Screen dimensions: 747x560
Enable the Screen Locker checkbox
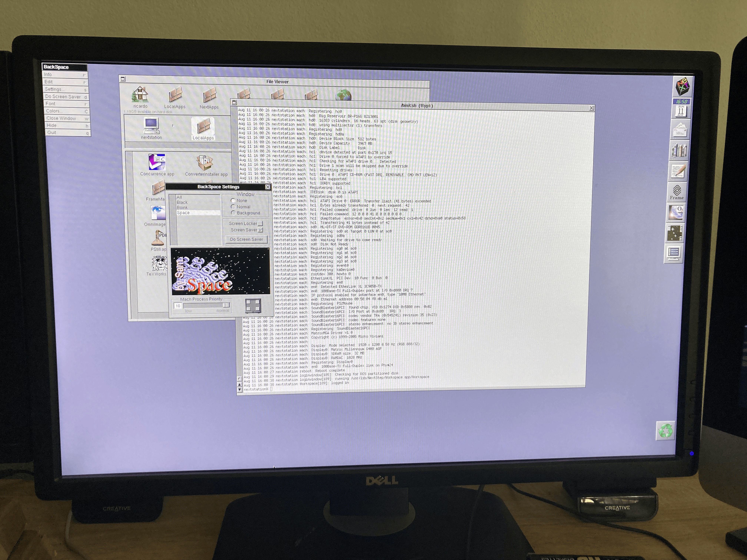click(x=260, y=224)
